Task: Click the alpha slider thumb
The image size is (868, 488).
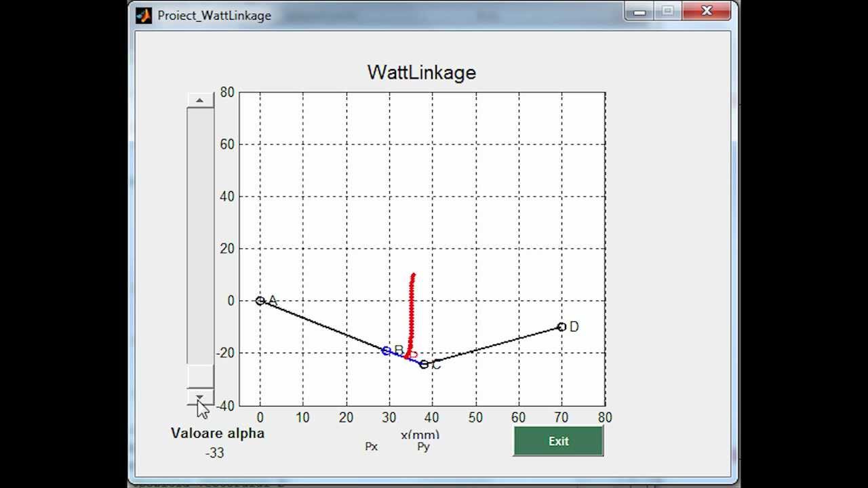Action: (200, 377)
